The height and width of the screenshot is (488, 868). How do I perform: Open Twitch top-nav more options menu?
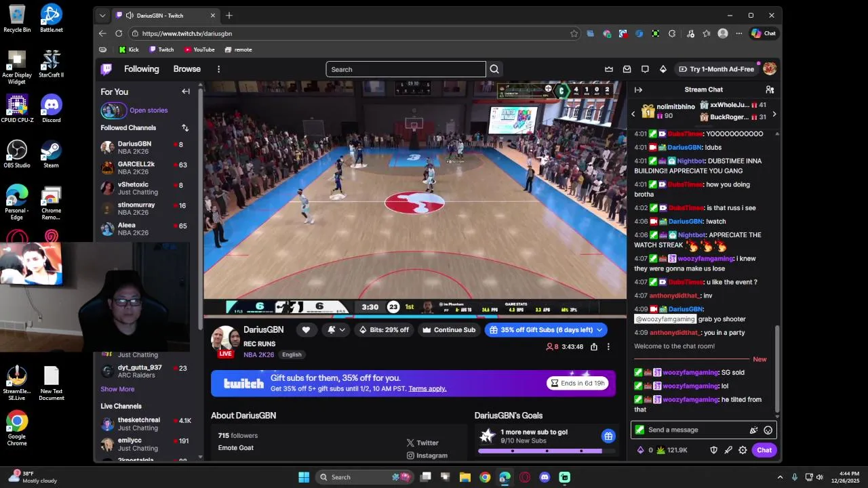pyautogui.click(x=218, y=69)
